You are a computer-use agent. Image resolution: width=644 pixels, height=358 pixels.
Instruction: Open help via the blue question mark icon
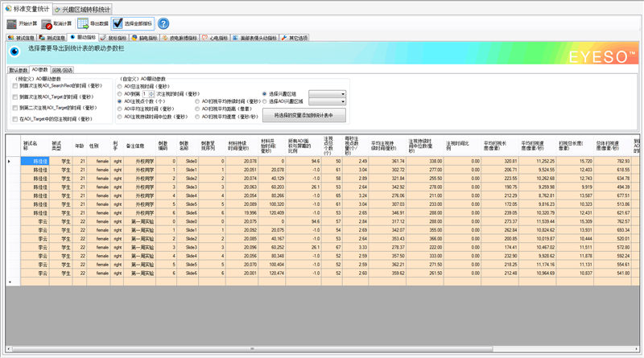click(163, 24)
